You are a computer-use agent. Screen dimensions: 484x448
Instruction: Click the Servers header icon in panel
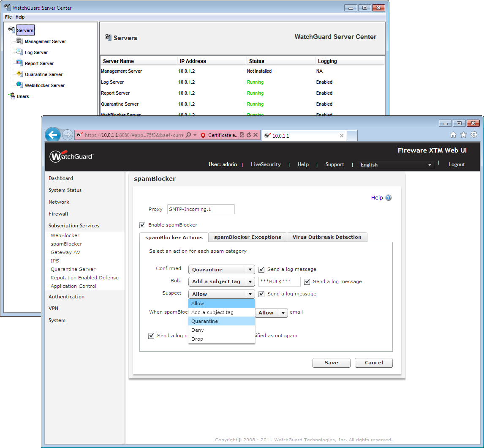(x=108, y=37)
